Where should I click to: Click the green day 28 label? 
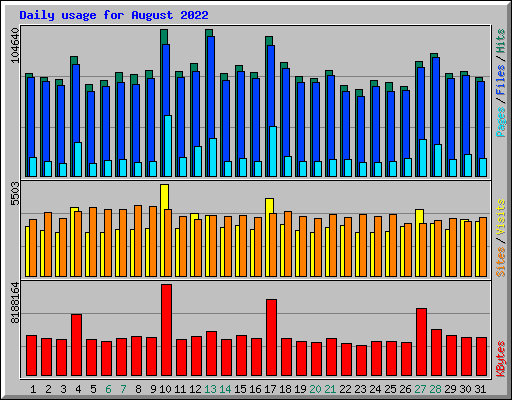pyautogui.click(x=435, y=389)
